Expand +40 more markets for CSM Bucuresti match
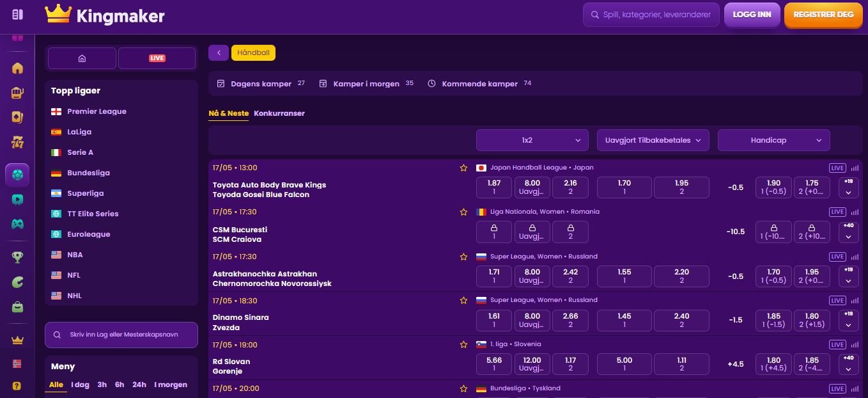 pos(848,232)
